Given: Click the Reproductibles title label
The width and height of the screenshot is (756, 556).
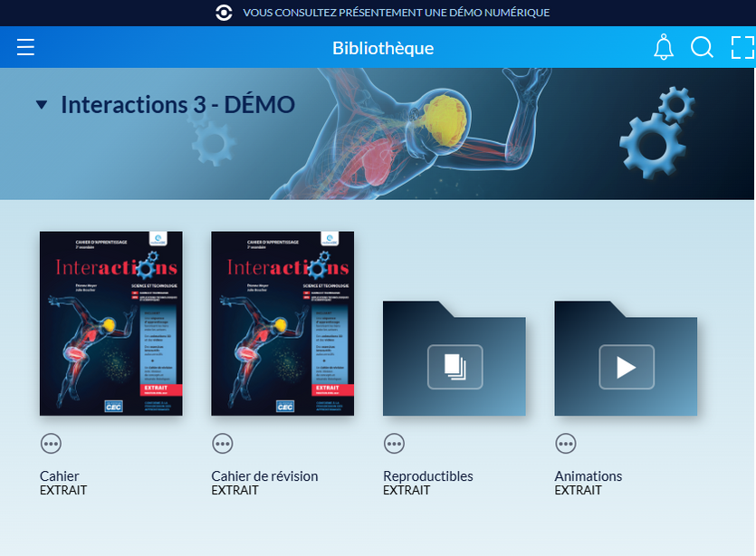Looking at the screenshot, I should (x=428, y=476).
